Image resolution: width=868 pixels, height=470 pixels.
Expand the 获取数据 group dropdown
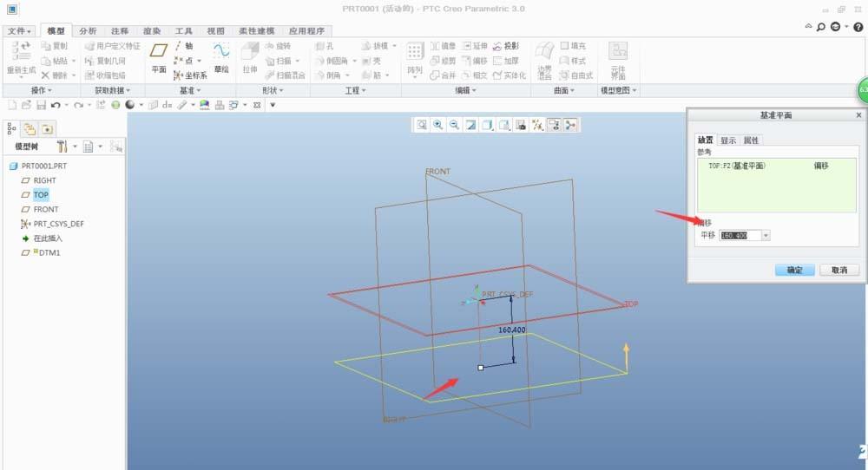coord(113,90)
